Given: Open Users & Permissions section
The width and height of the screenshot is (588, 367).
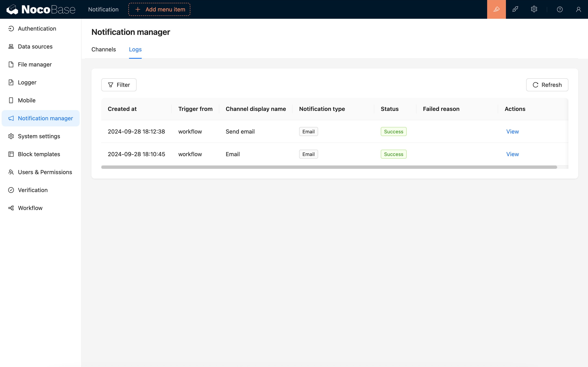Looking at the screenshot, I should [45, 172].
